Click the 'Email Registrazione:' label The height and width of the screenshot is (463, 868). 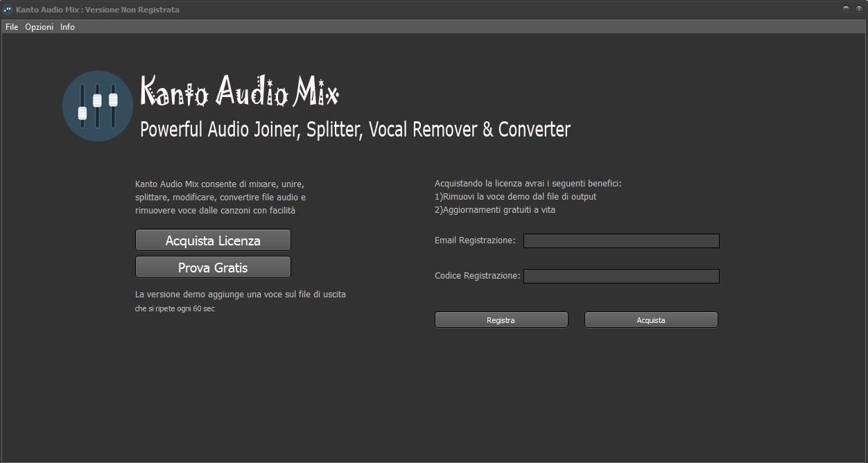(x=475, y=241)
